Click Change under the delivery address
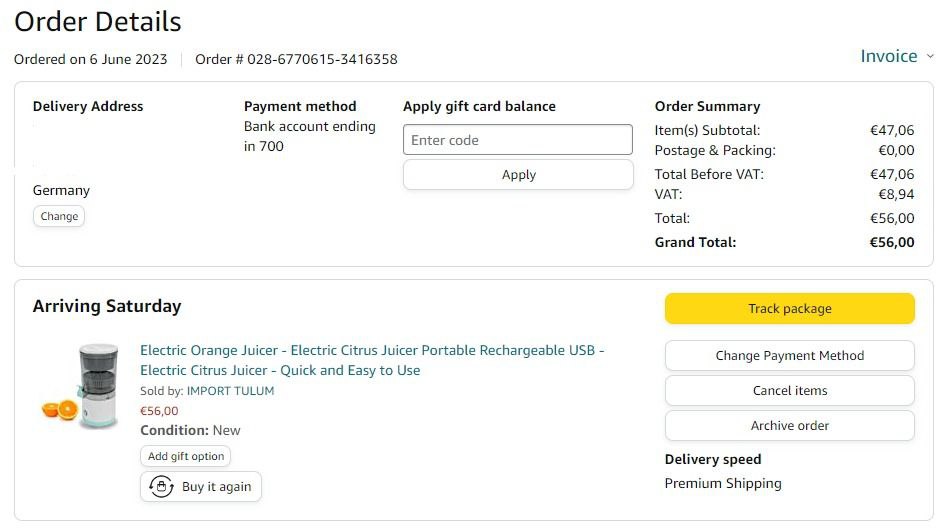 coord(59,216)
